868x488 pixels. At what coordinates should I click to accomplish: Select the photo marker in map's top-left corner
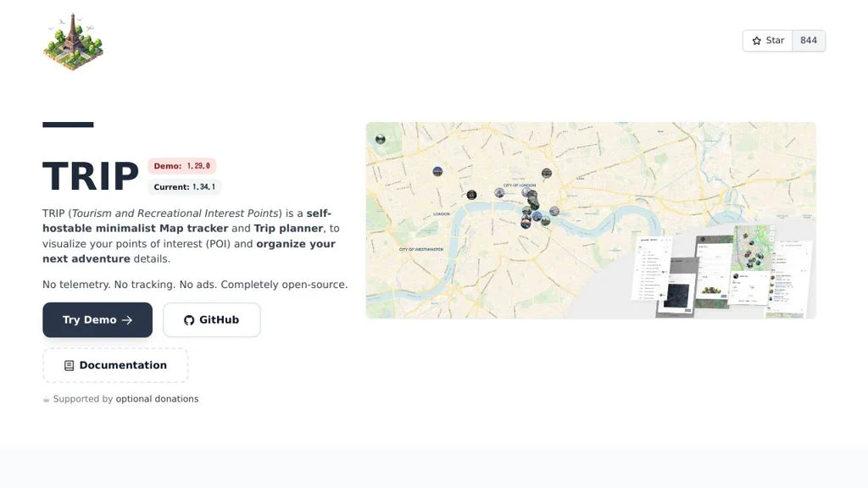tap(381, 138)
